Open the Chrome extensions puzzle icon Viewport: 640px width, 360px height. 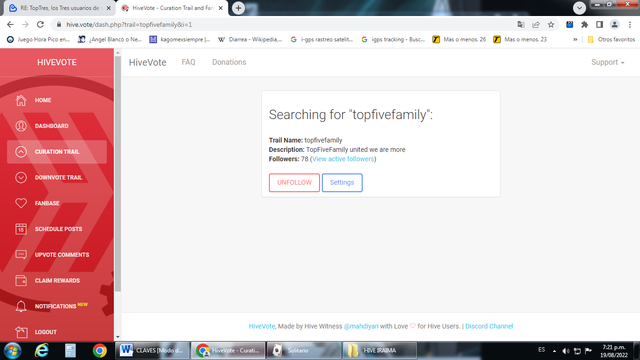pos(584,24)
